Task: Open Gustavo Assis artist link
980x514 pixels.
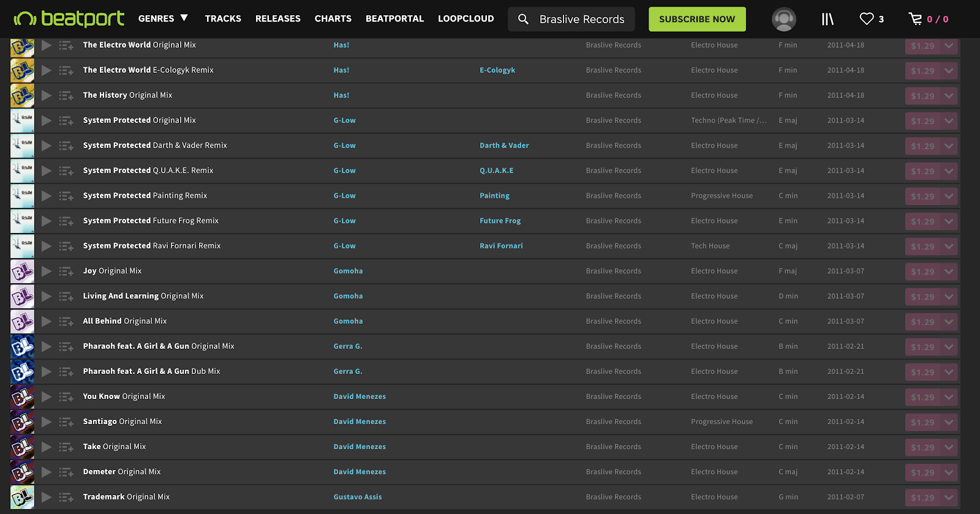Action: (358, 497)
